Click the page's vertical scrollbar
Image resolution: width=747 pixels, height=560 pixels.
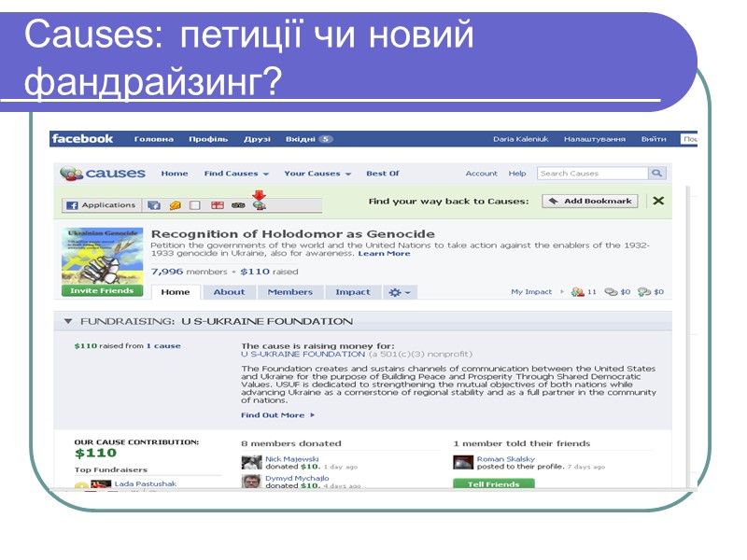coord(688,336)
